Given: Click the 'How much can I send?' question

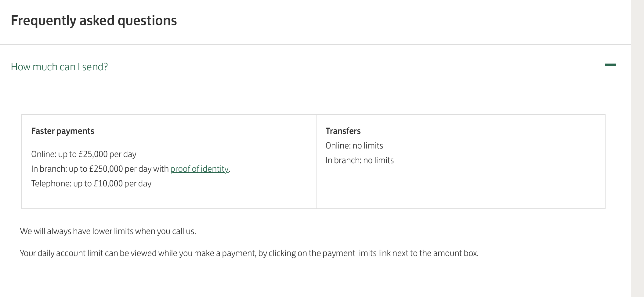Looking at the screenshot, I should pyautogui.click(x=59, y=67).
